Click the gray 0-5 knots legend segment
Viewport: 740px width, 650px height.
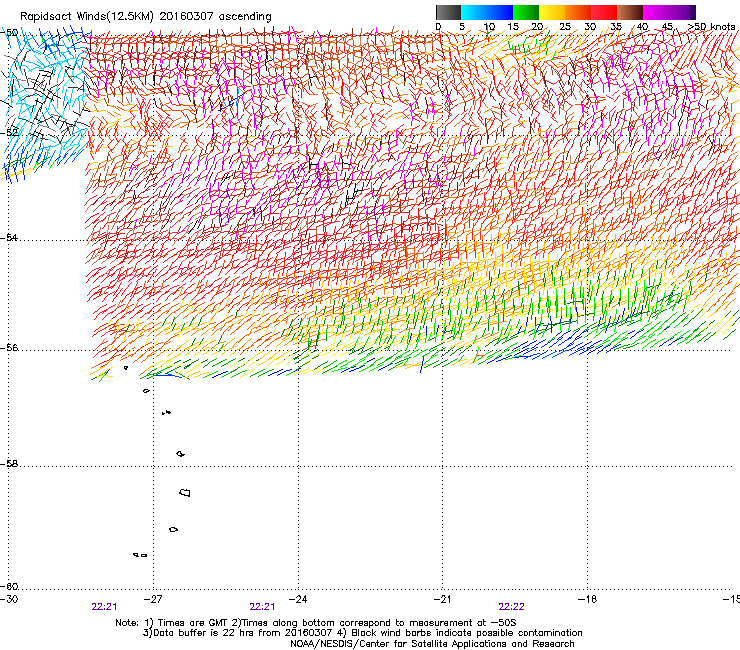pyautogui.click(x=448, y=12)
